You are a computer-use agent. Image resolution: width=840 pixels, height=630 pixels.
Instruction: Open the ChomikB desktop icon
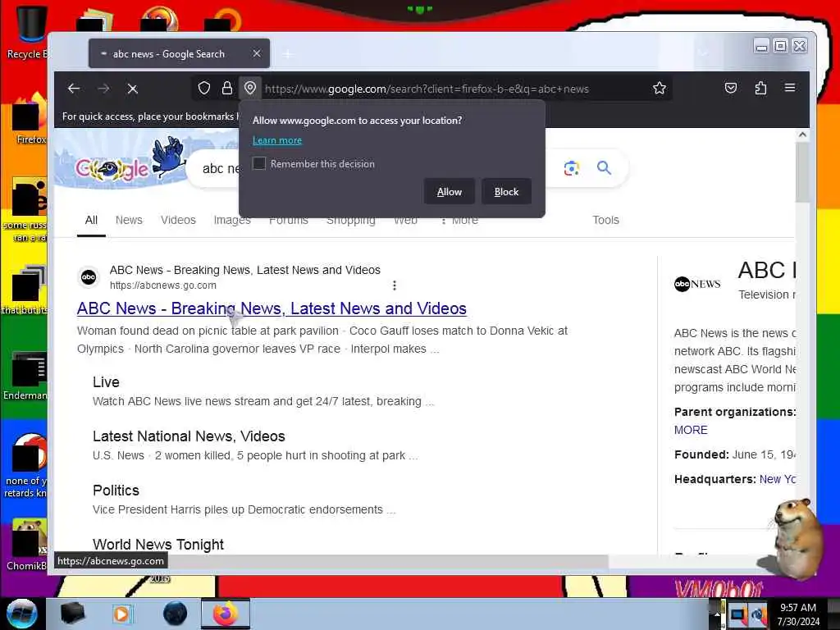27,545
